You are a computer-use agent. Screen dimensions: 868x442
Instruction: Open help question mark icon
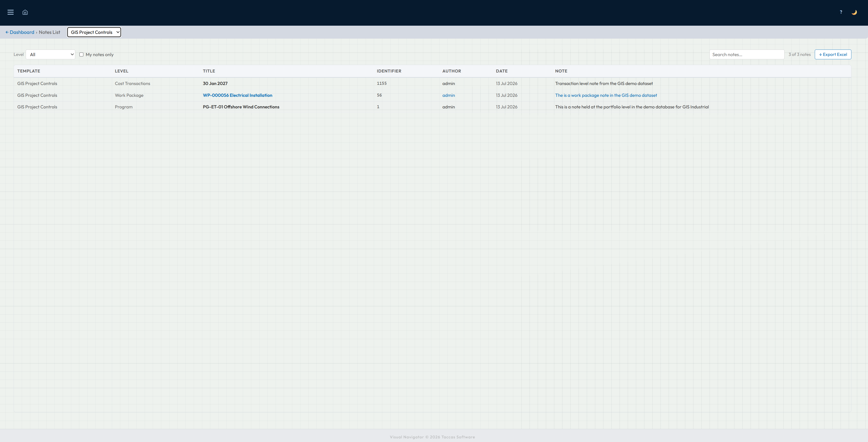(x=841, y=12)
